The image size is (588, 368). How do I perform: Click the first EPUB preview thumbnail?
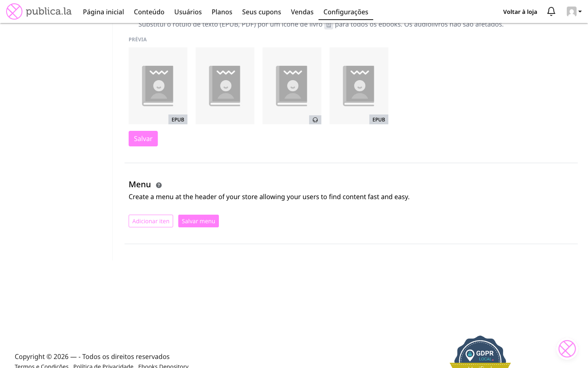pos(158,86)
